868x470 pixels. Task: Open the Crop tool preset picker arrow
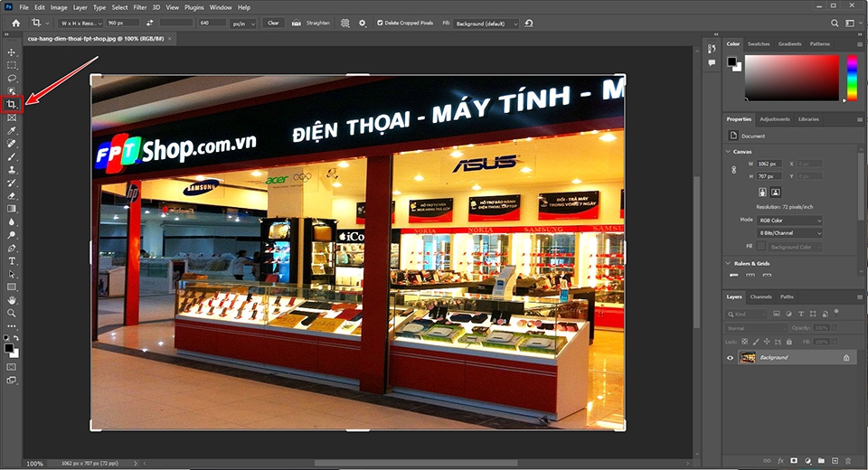[x=47, y=23]
